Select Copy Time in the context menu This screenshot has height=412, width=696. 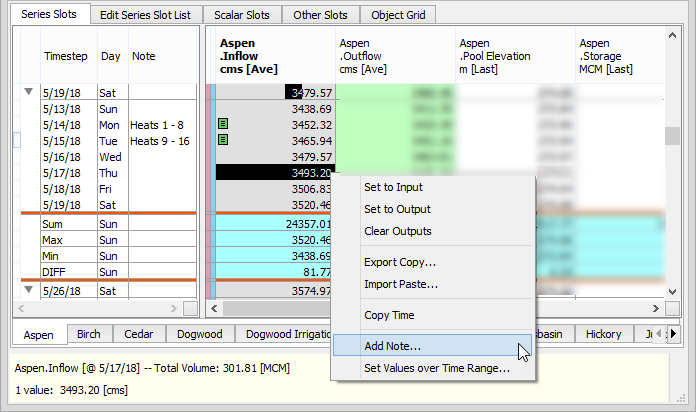pos(389,315)
